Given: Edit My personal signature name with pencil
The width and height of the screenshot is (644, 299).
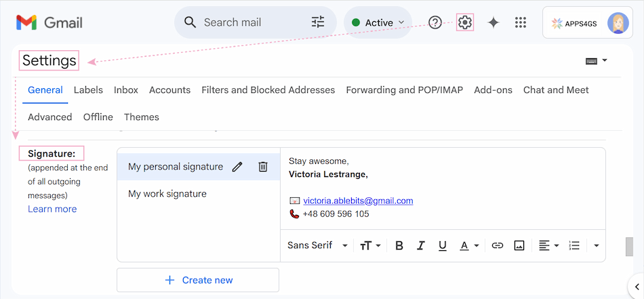Looking at the screenshot, I should [x=237, y=167].
